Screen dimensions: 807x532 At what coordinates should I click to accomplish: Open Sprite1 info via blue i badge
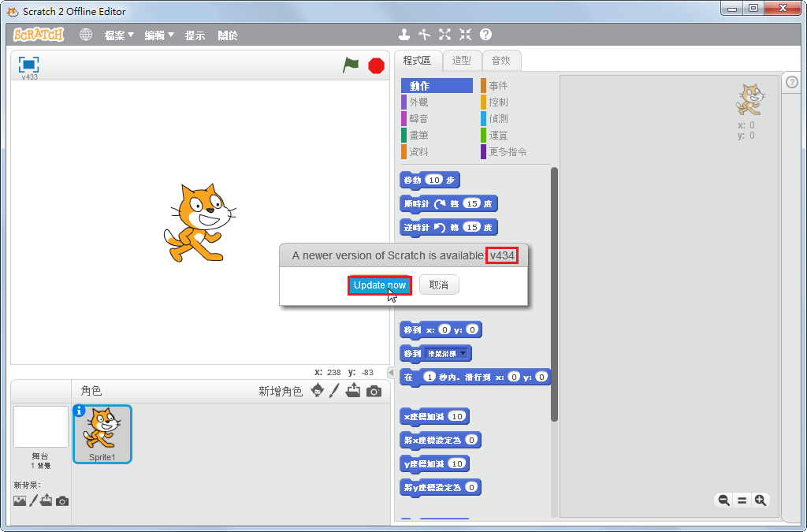click(x=80, y=411)
